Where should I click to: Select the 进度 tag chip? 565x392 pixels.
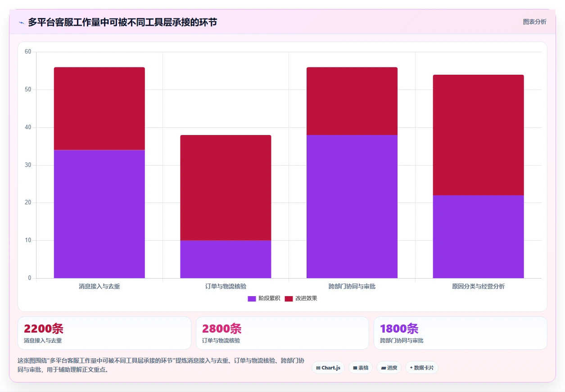[x=389, y=368]
